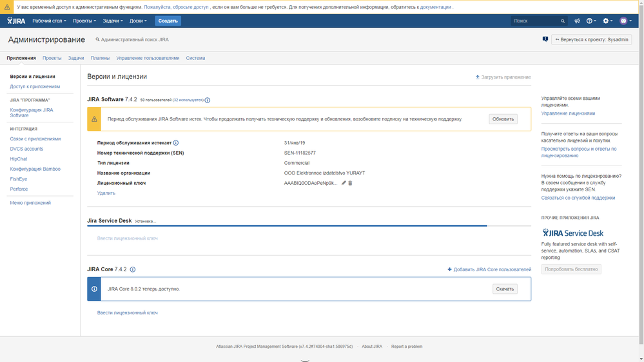Click About JIRA footer link
This screenshot has height=362, width=644.
(372, 347)
